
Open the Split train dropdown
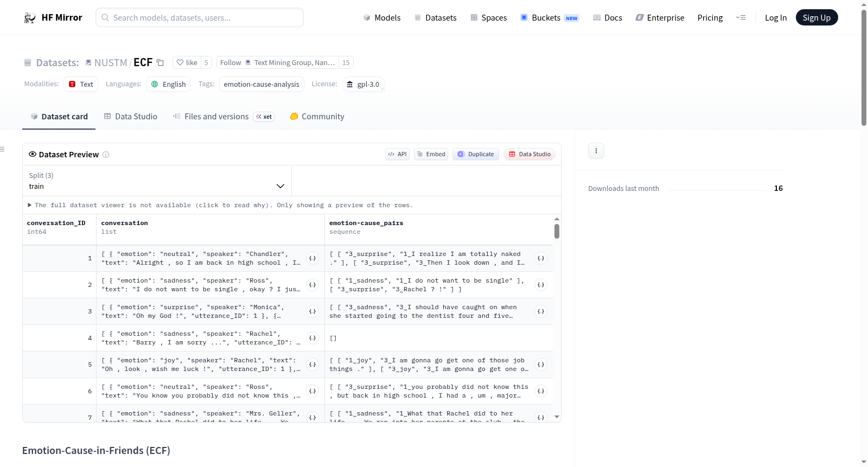point(157,181)
